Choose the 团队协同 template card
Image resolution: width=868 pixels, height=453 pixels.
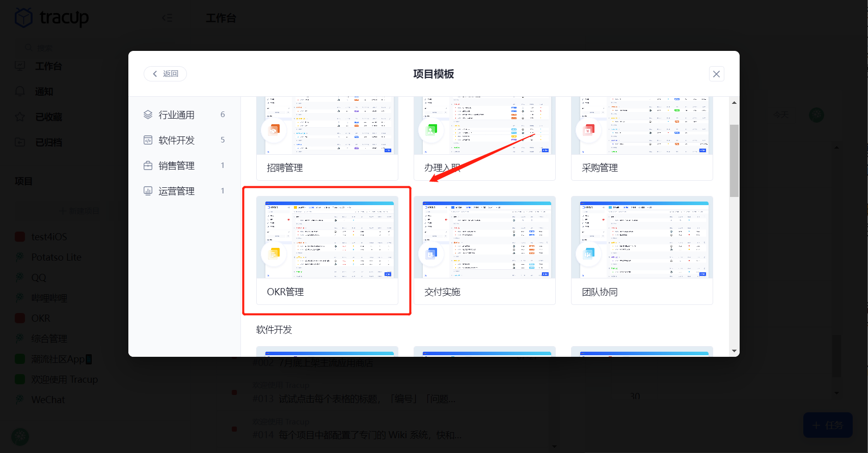pos(642,250)
